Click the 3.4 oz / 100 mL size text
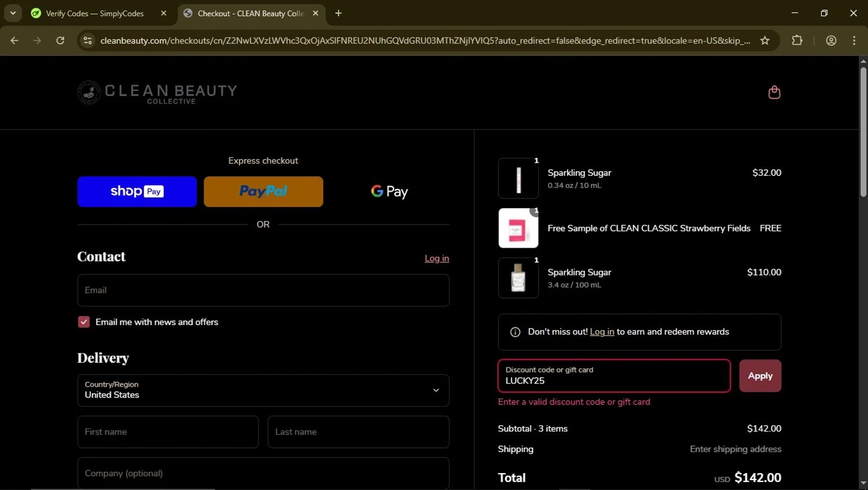Viewport: 868px width, 490px height. click(x=575, y=285)
